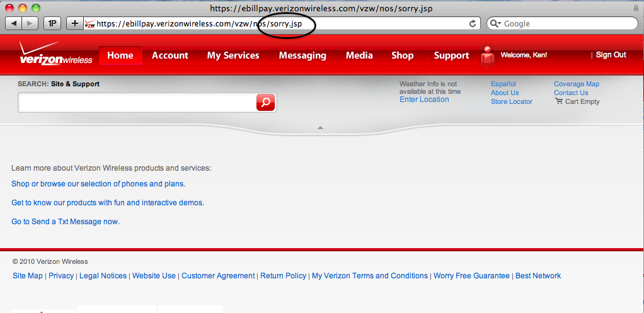Open the My Services menu
This screenshot has width=644, height=313.
pyautogui.click(x=233, y=55)
